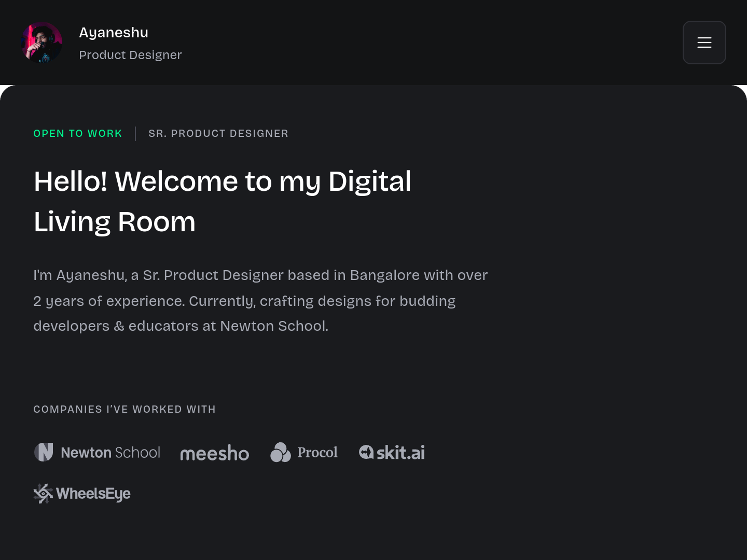
Task: Click the Newton School wordmark text
Action: point(110,453)
